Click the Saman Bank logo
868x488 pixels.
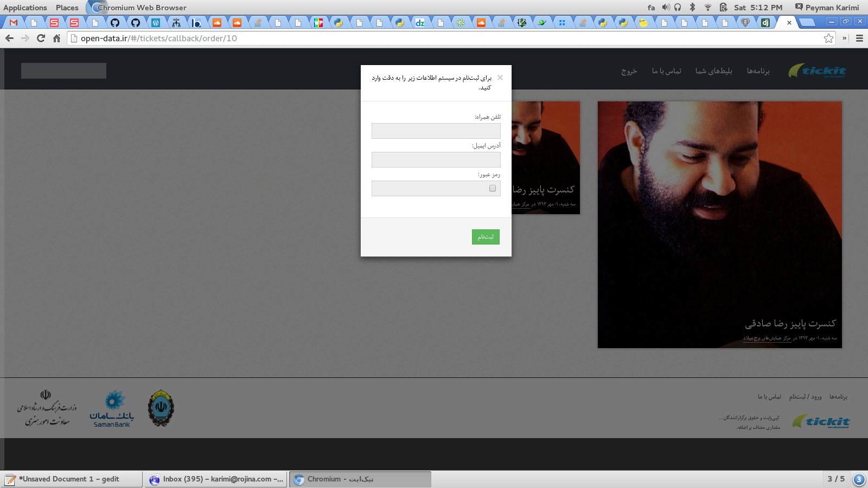click(112, 409)
